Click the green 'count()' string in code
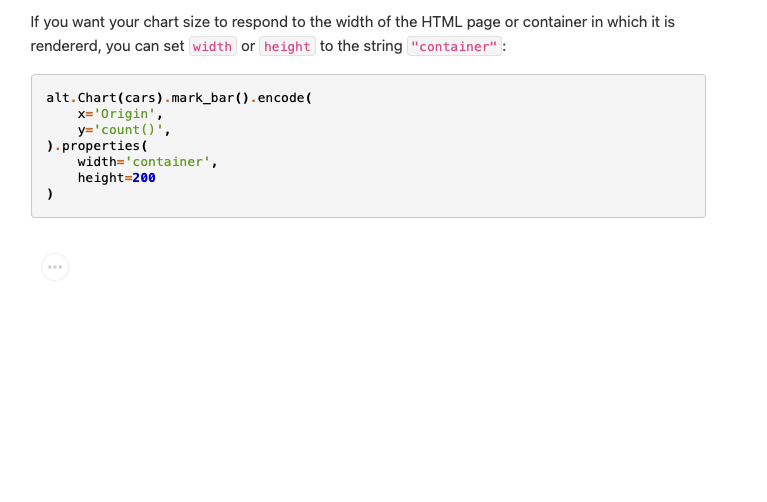Image resolution: width=767 pixels, height=502 pixels. pyautogui.click(x=128, y=130)
